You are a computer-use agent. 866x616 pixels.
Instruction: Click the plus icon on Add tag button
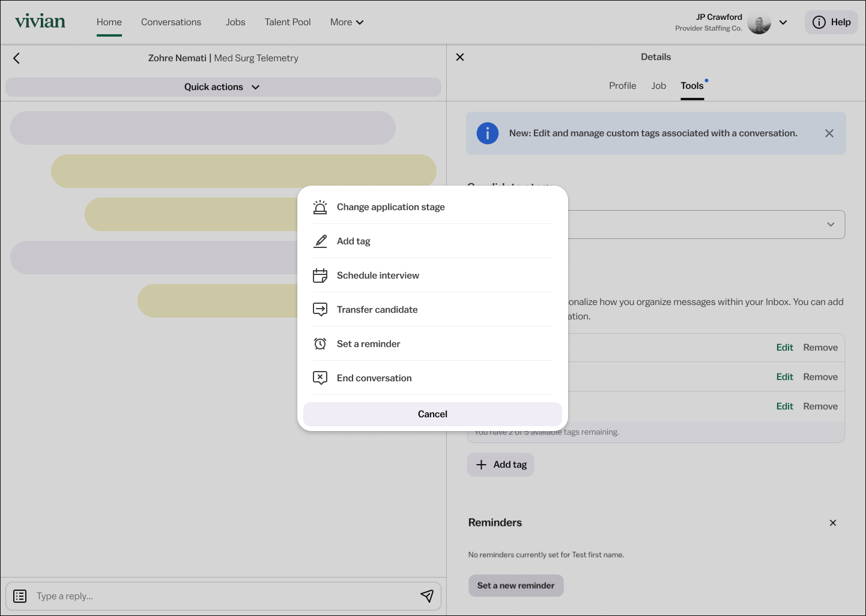pyautogui.click(x=481, y=465)
